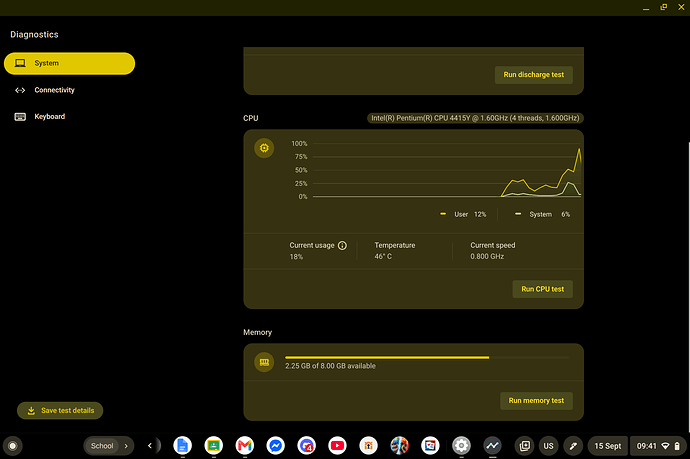
Task: Open the launcher from the shelf
Action: coord(13,446)
